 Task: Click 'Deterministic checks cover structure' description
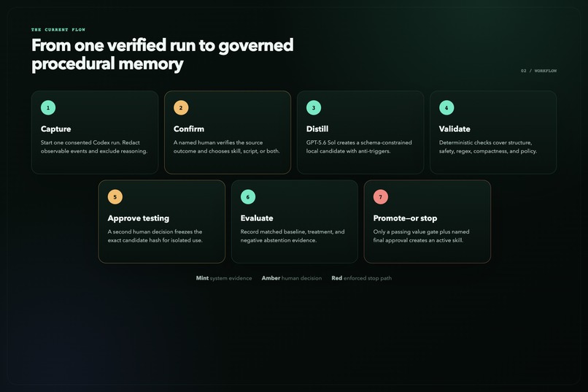tap(488, 147)
